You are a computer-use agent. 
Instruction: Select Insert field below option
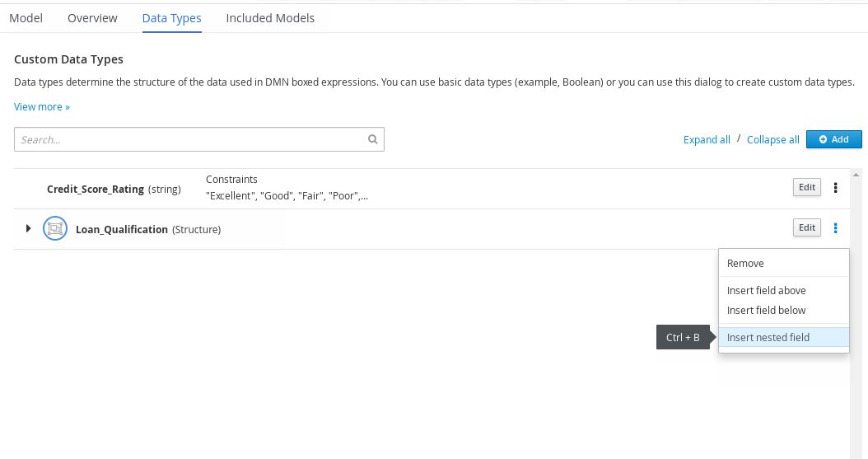click(x=766, y=311)
